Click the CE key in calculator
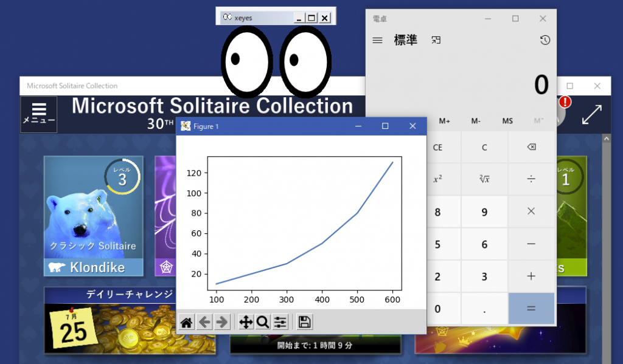 pyautogui.click(x=437, y=147)
